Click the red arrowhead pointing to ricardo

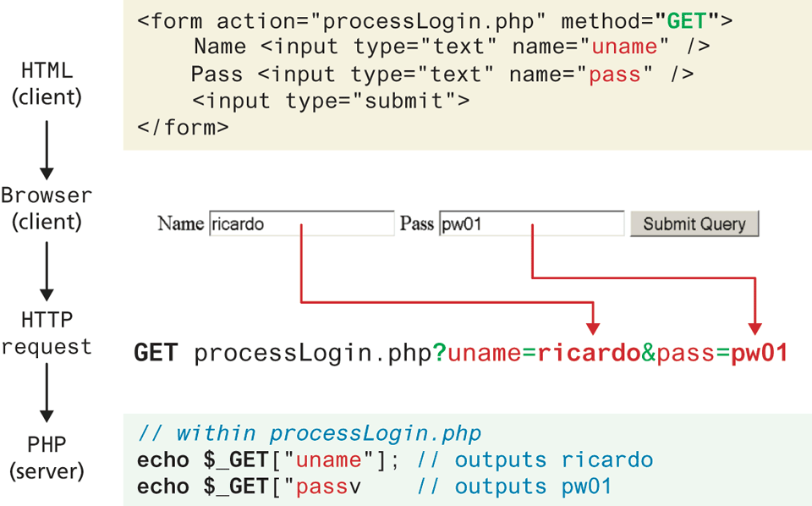tap(594, 327)
